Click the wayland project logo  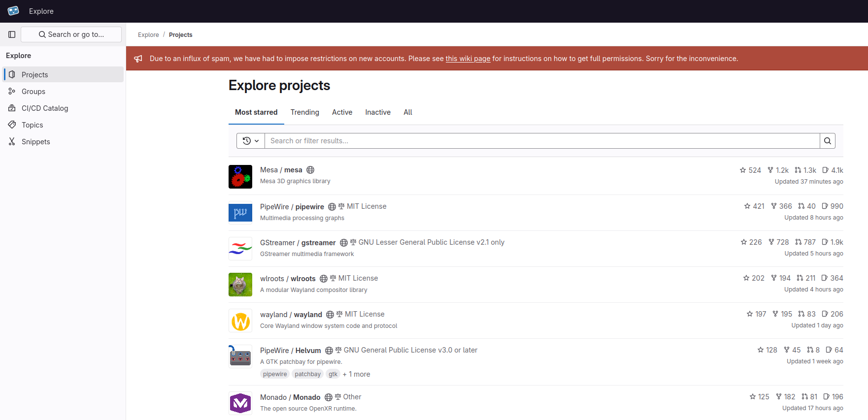(240, 321)
